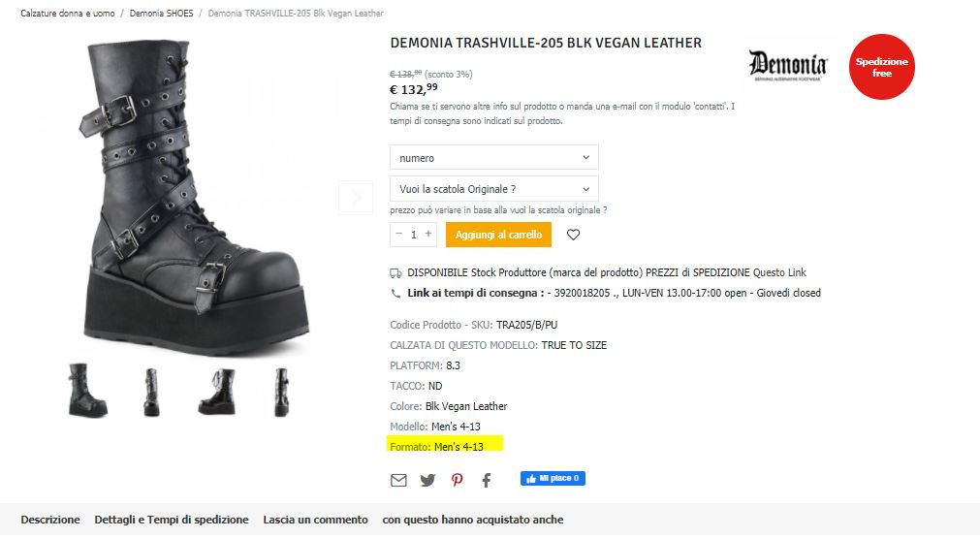980x538 pixels.
Task: Open 'Lascia un commento' tab
Action: click(x=315, y=520)
